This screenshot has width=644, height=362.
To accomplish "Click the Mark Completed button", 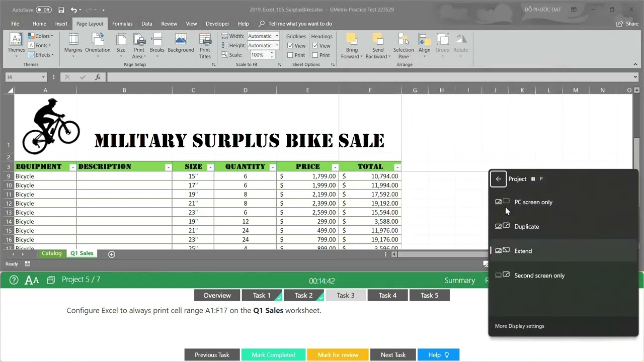I will (x=273, y=355).
